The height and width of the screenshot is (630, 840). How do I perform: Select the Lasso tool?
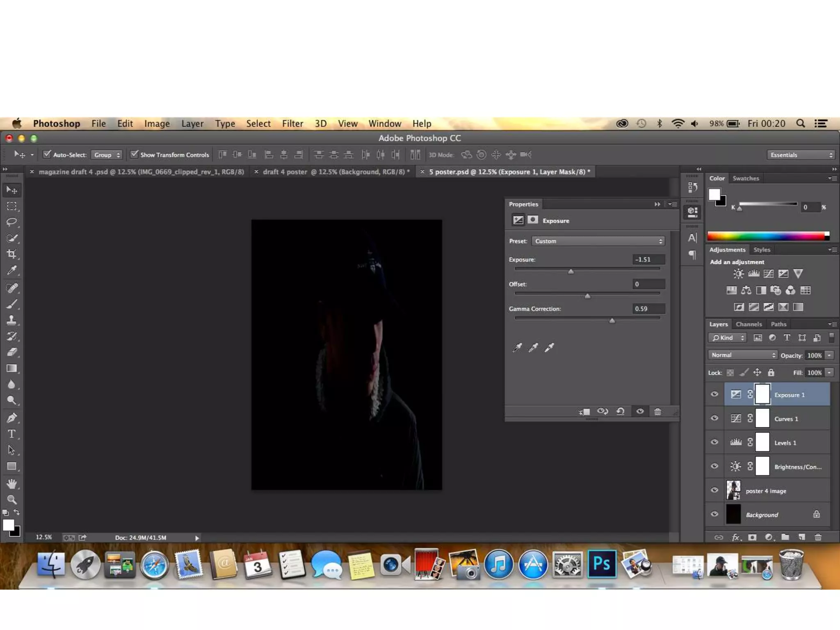click(11, 222)
